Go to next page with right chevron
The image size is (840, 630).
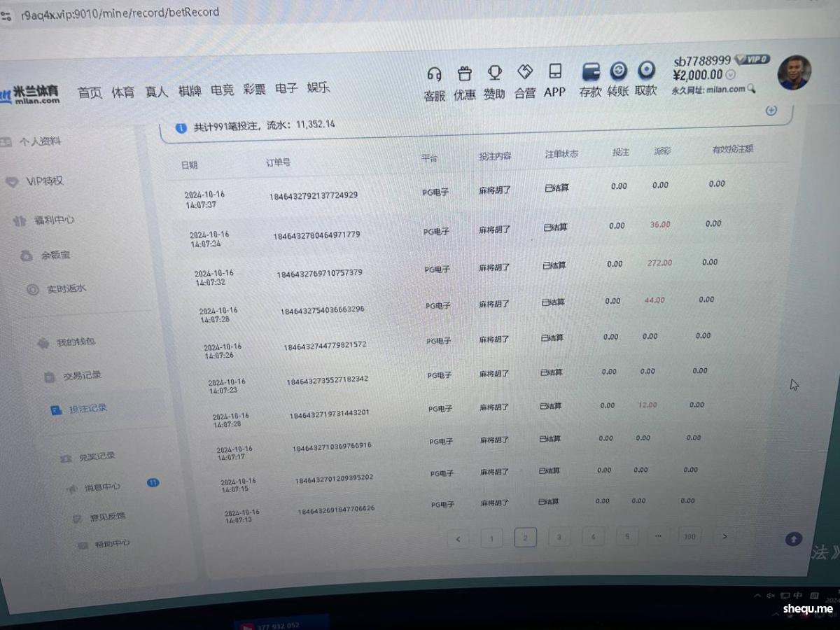pos(724,537)
